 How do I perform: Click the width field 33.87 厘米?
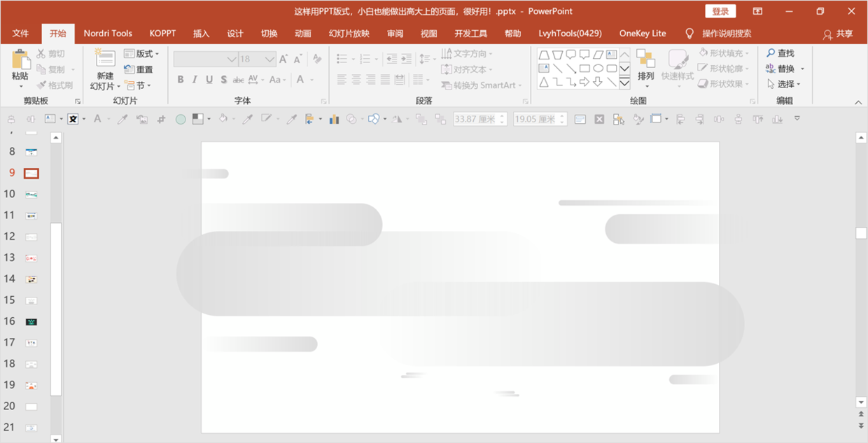tap(479, 119)
